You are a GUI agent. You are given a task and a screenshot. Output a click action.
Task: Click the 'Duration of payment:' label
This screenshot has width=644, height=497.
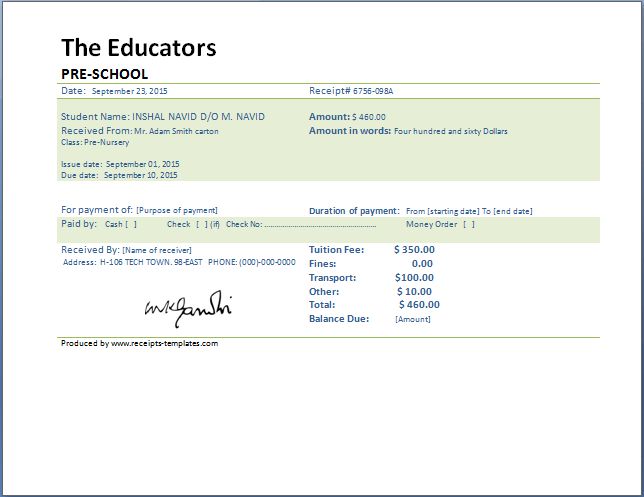[354, 211]
